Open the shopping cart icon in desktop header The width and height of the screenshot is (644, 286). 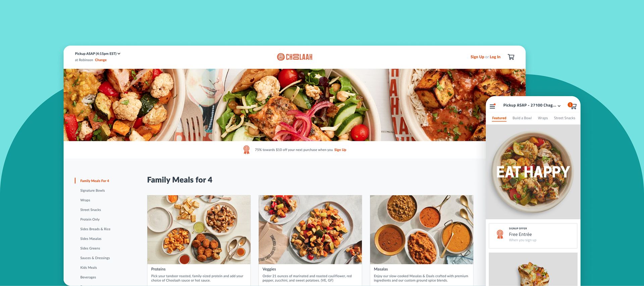click(x=511, y=57)
